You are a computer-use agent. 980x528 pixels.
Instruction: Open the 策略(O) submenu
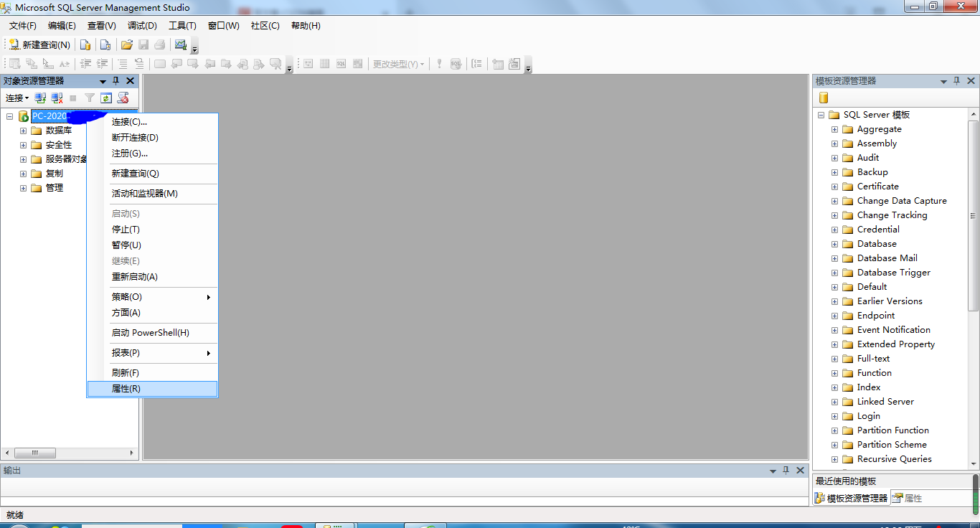pyautogui.click(x=152, y=297)
